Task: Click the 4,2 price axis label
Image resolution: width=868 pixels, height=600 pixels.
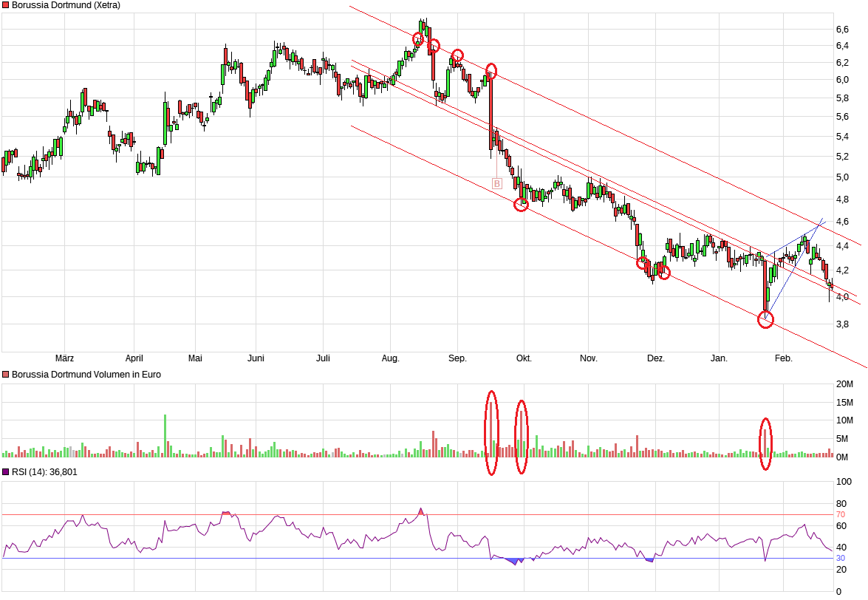Action: pos(843,270)
